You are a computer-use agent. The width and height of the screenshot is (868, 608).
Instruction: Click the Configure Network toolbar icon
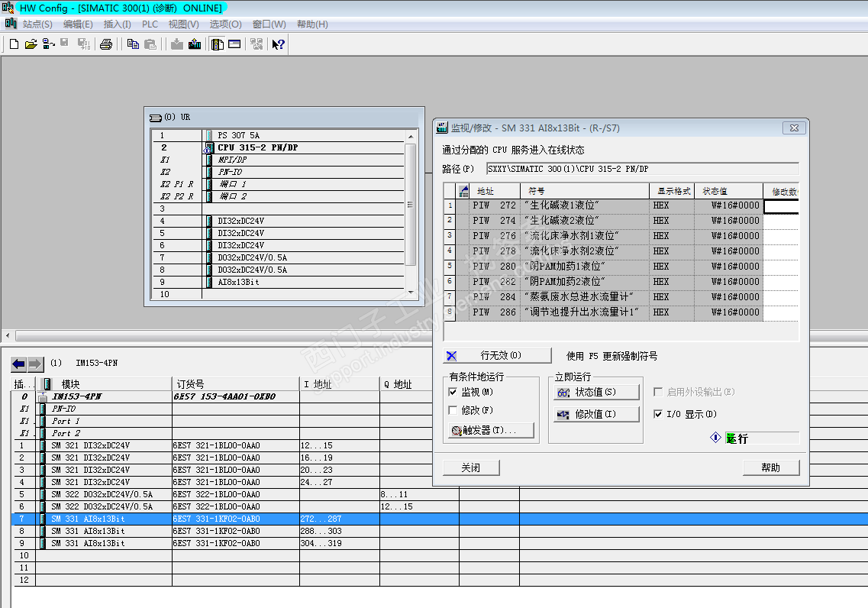(257, 44)
